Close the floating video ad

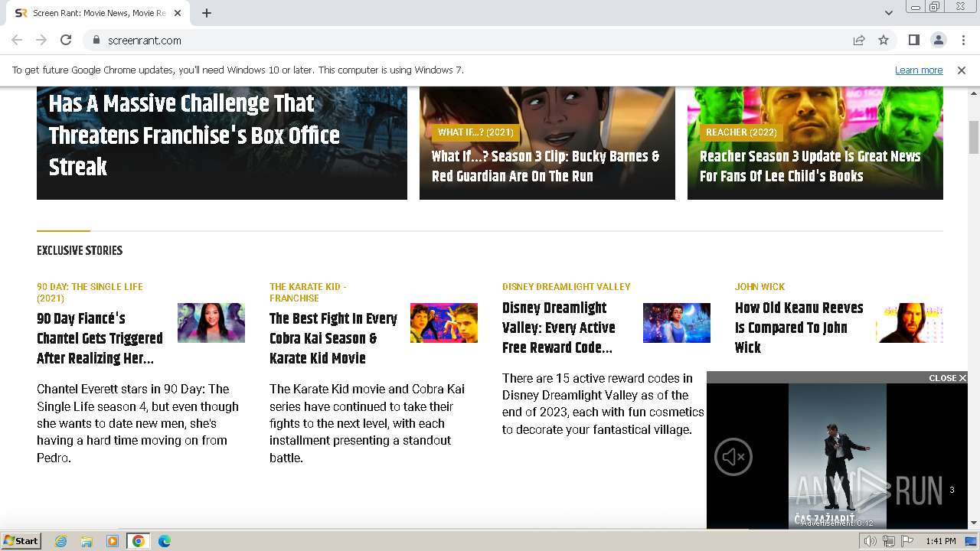pyautogui.click(x=948, y=378)
